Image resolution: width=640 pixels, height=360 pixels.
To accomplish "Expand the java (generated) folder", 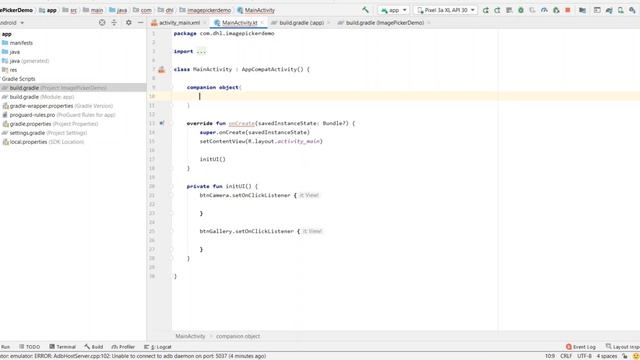I will tap(25, 61).
